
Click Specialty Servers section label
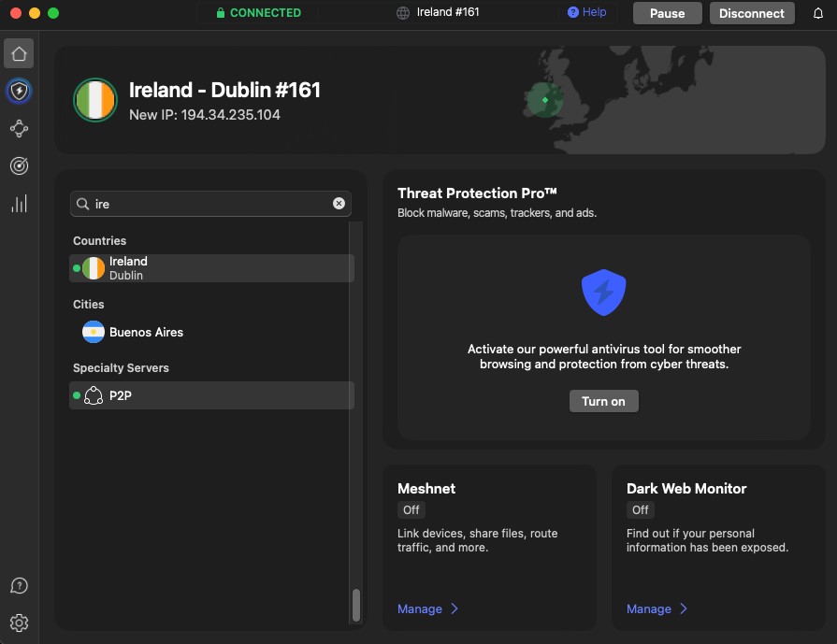(x=121, y=367)
